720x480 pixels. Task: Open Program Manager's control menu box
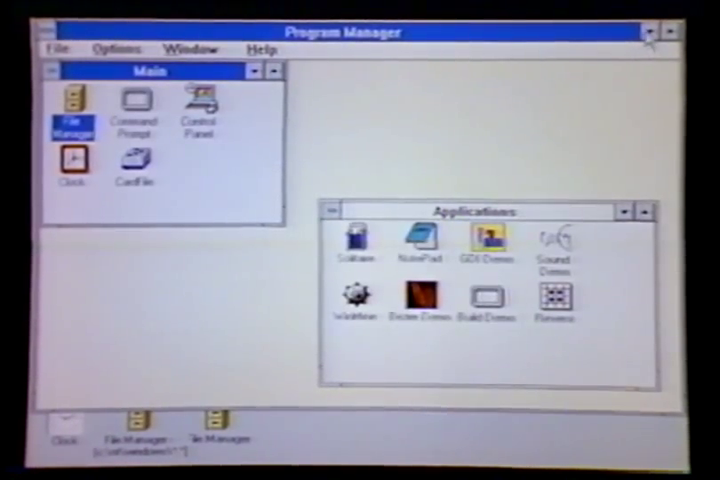(46, 32)
